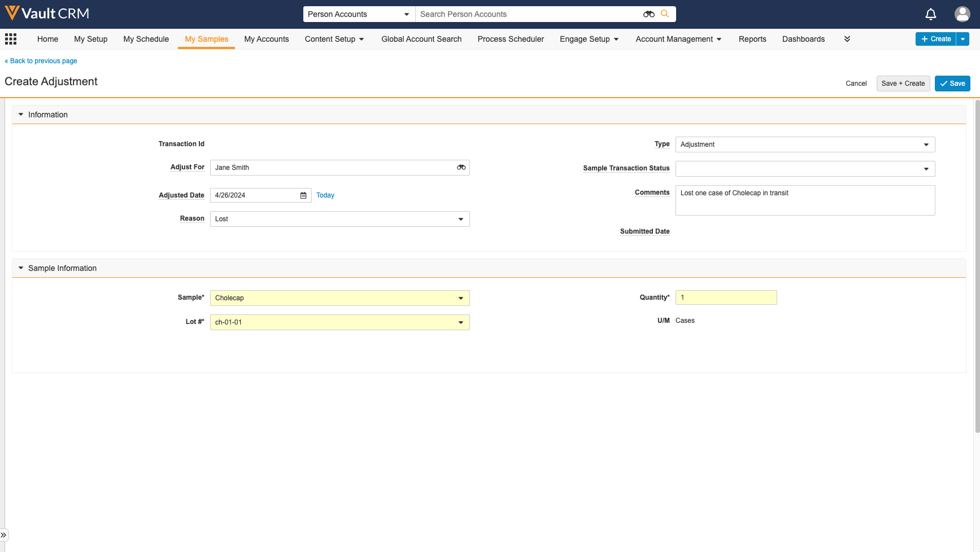Viewport: 980px width, 552px height.
Task: Open the Reports tab
Action: (752, 39)
